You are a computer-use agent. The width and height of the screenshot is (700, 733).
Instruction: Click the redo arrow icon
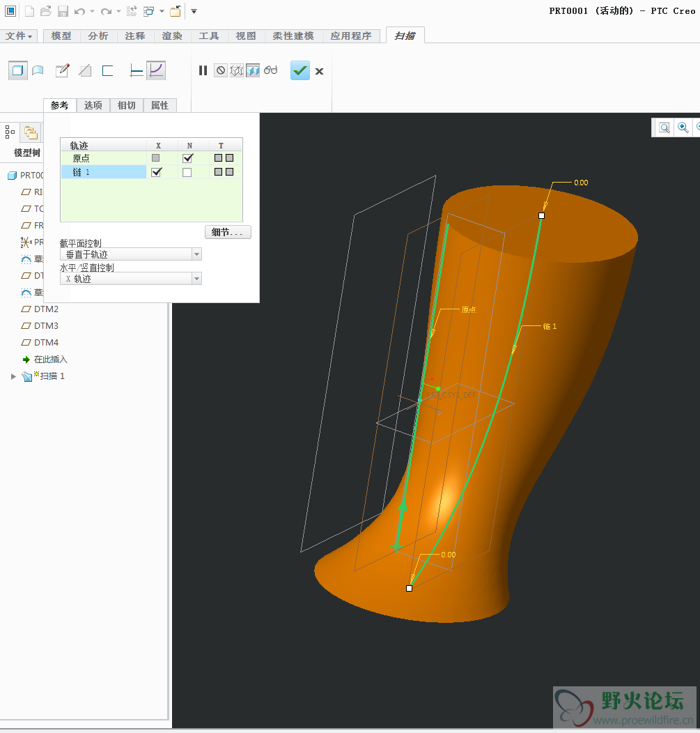click(106, 11)
